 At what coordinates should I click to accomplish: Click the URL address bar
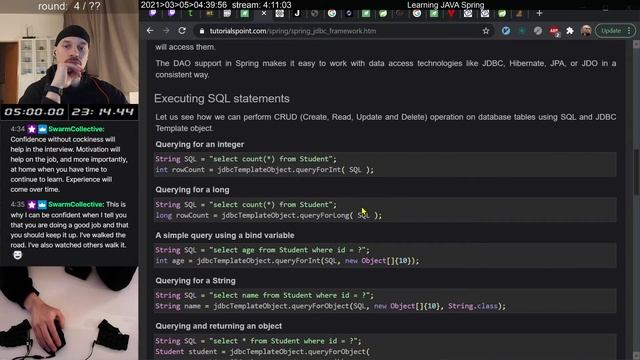pos(343,31)
